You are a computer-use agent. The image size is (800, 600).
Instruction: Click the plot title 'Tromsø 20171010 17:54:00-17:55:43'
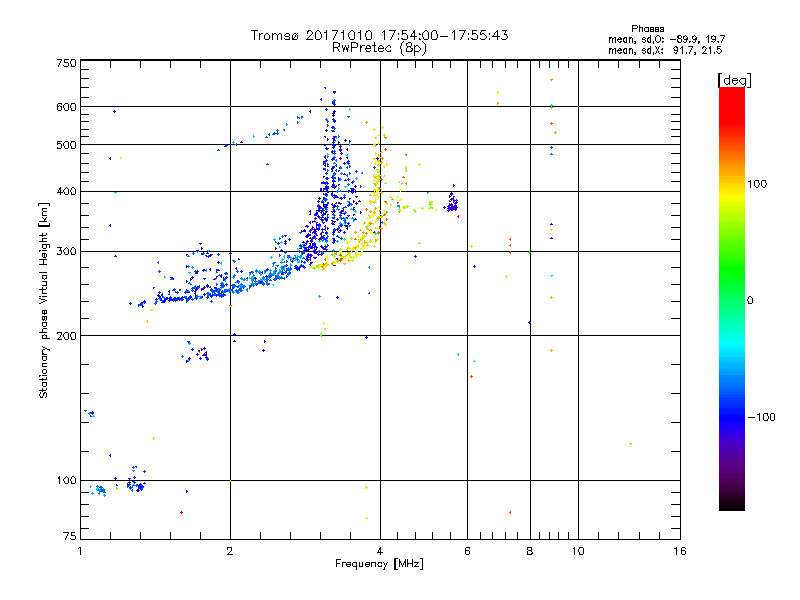pyautogui.click(x=379, y=35)
